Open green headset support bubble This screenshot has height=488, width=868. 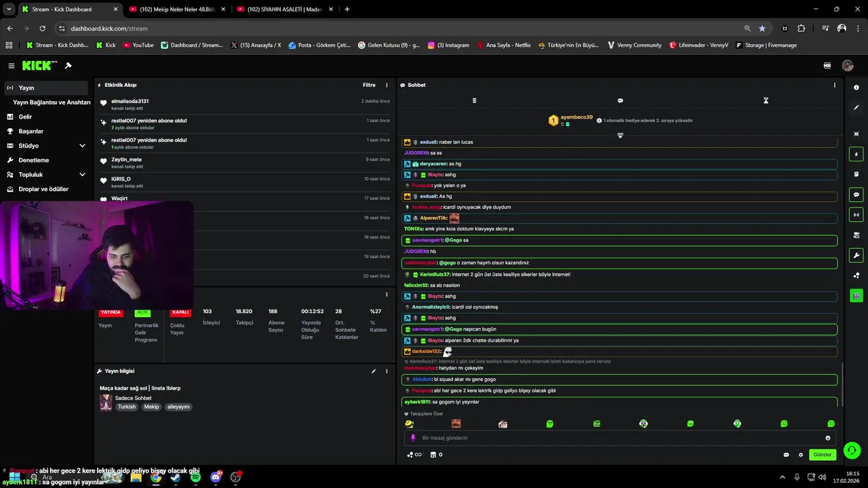852,450
